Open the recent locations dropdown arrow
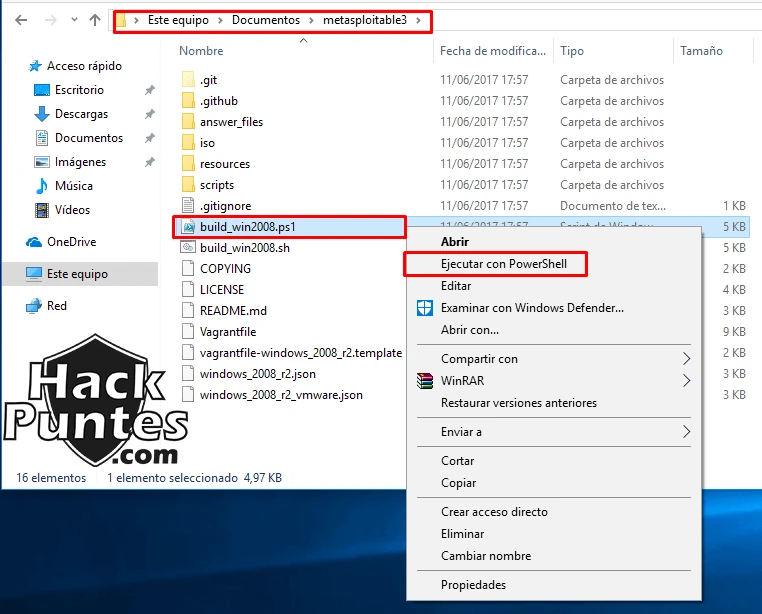762x614 pixels. [x=74, y=20]
